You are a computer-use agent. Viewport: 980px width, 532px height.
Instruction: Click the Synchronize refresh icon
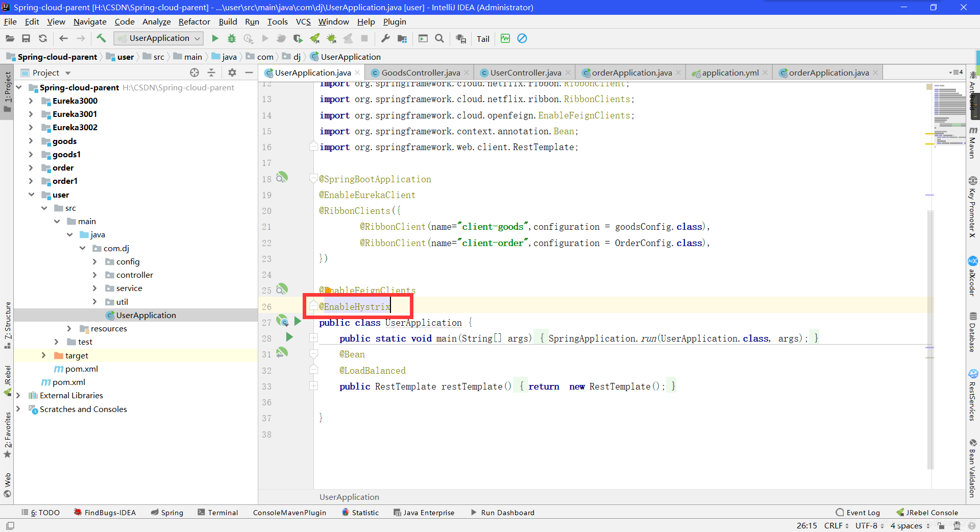coord(43,38)
